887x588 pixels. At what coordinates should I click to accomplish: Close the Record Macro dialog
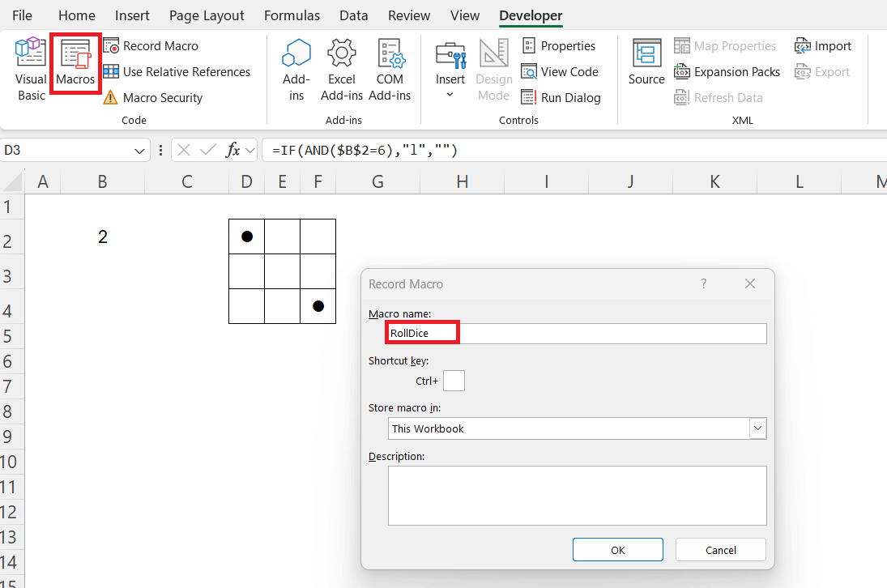click(750, 283)
